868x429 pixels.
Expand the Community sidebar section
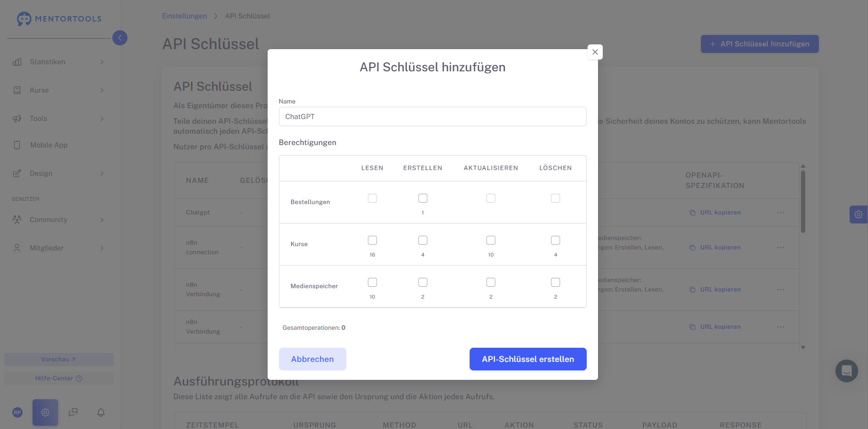(58, 220)
